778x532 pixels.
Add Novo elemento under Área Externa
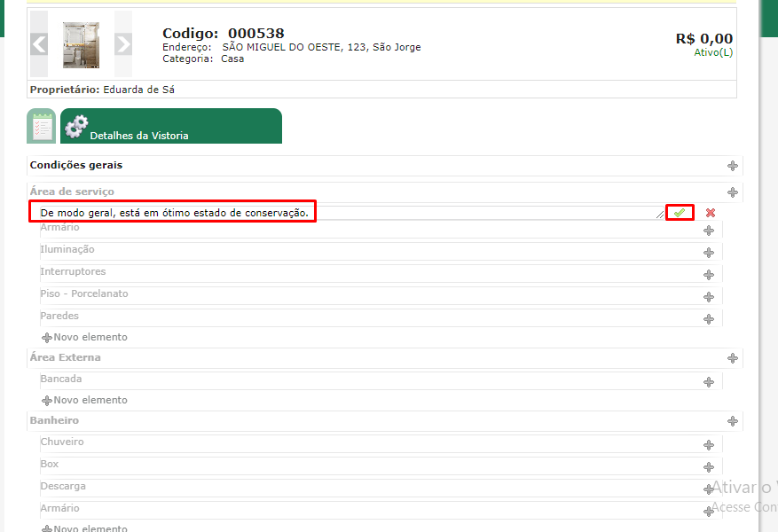(84, 400)
